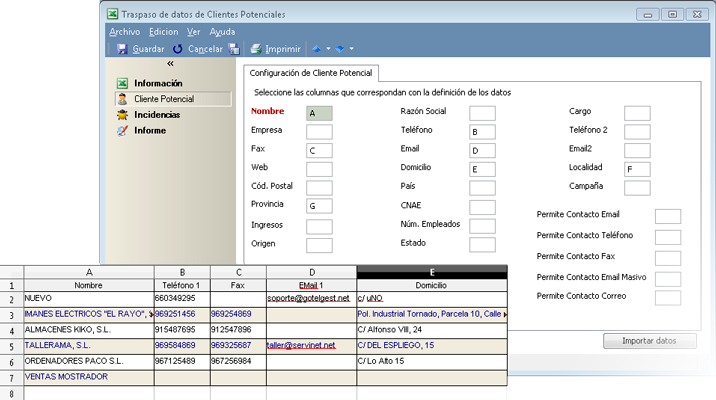Image resolution: width=716 pixels, height=400 pixels.
Task: Click the Origen column field
Action: 319,245
